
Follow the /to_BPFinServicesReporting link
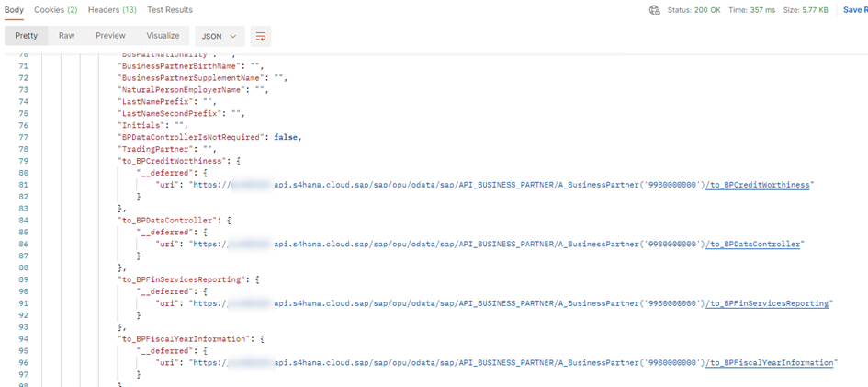point(768,303)
